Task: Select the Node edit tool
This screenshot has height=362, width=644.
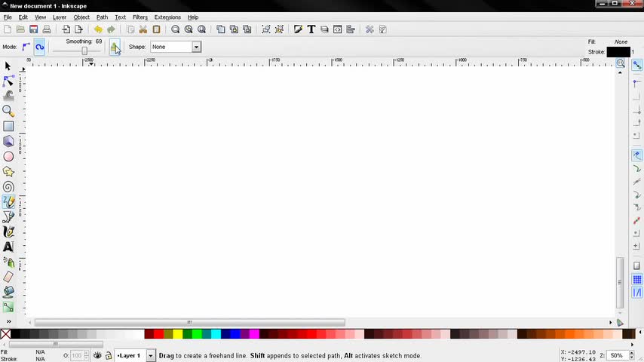Action: 8,81
